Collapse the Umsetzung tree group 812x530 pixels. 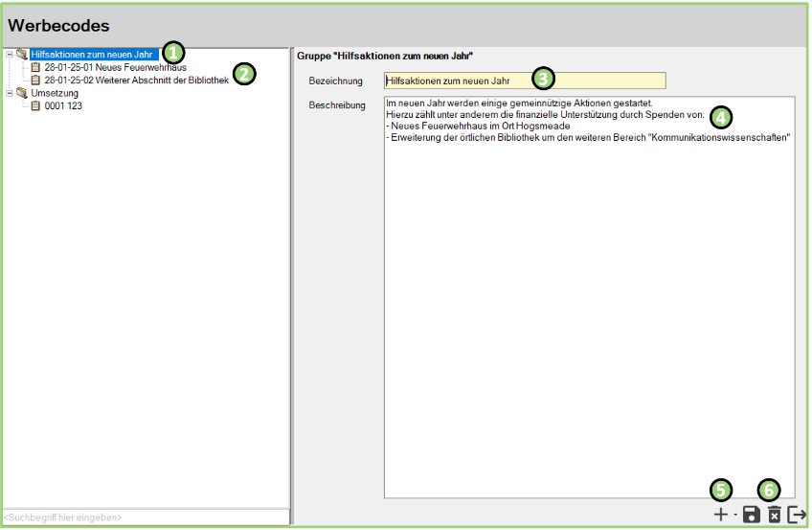[9, 93]
